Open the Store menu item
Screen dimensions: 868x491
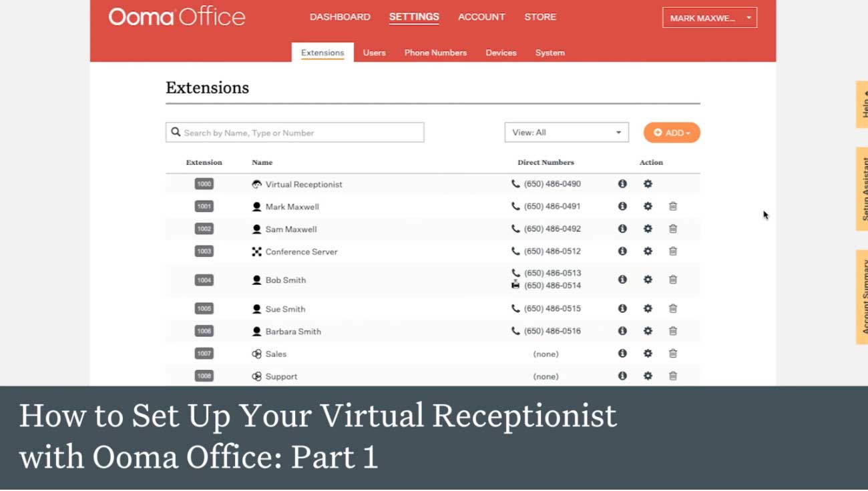pos(540,17)
